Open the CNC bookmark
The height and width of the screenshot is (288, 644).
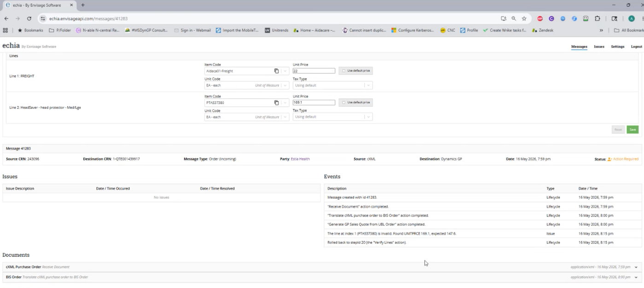click(x=447, y=30)
